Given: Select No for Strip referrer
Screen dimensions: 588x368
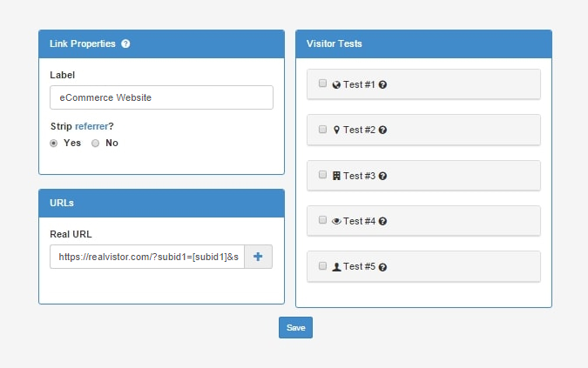Looking at the screenshot, I should tap(95, 143).
